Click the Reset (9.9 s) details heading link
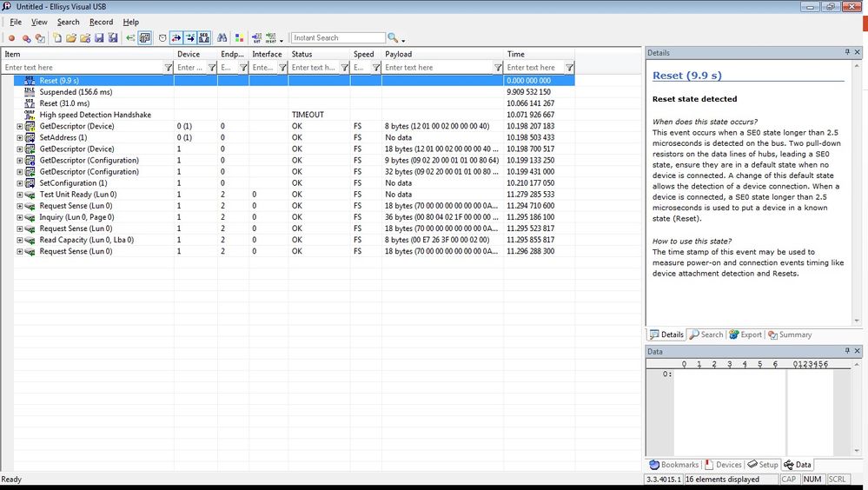The height and width of the screenshot is (490, 868). pyautogui.click(x=687, y=76)
